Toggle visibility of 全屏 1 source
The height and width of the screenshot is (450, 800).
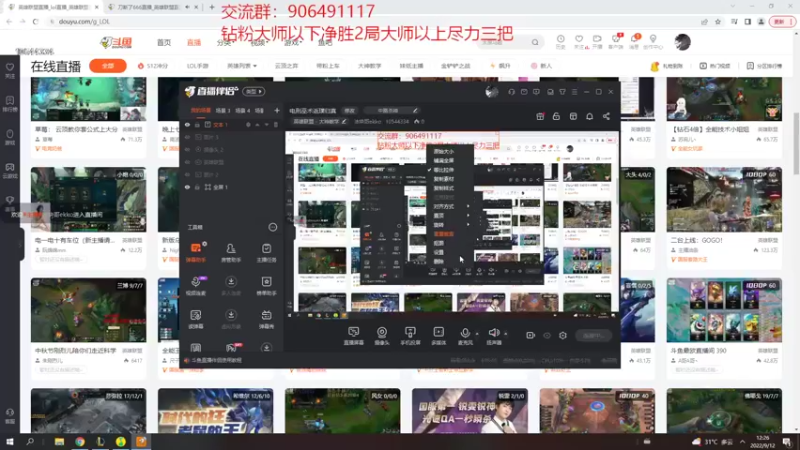[187, 187]
